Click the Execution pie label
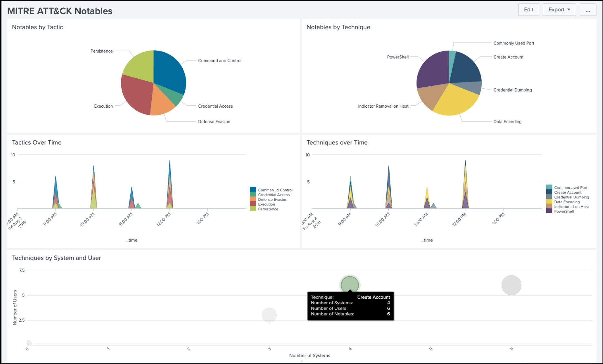The image size is (603, 364). pyautogui.click(x=103, y=106)
